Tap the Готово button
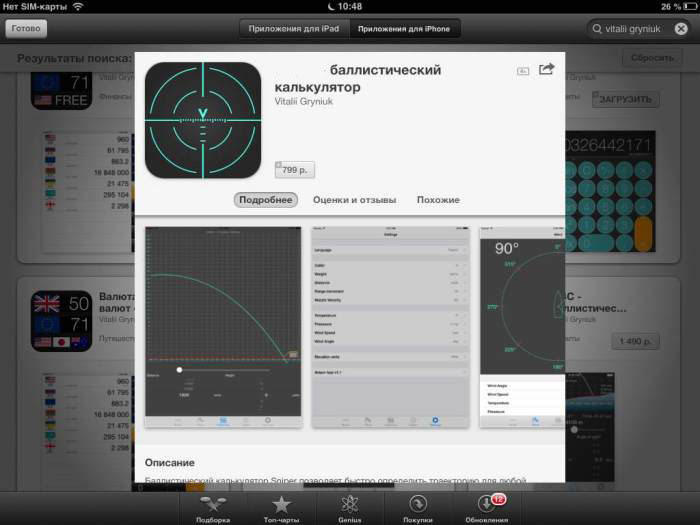The height and width of the screenshot is (525, 700). tap(26, 29)
